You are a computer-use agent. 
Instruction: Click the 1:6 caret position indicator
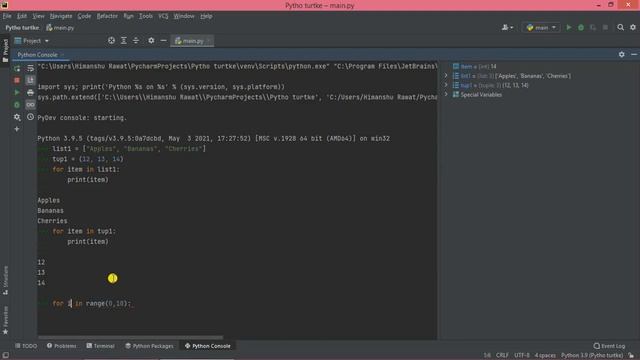487,356
